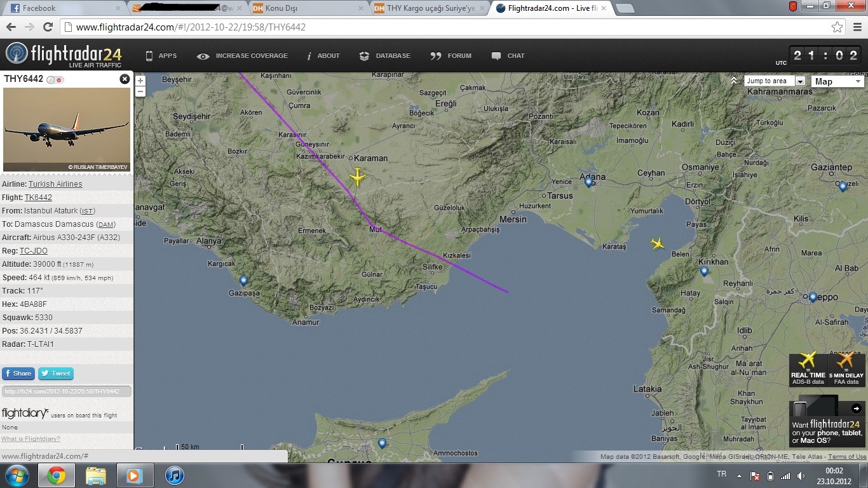Click the Cyprus airport marker

click(x=381, y=443)
